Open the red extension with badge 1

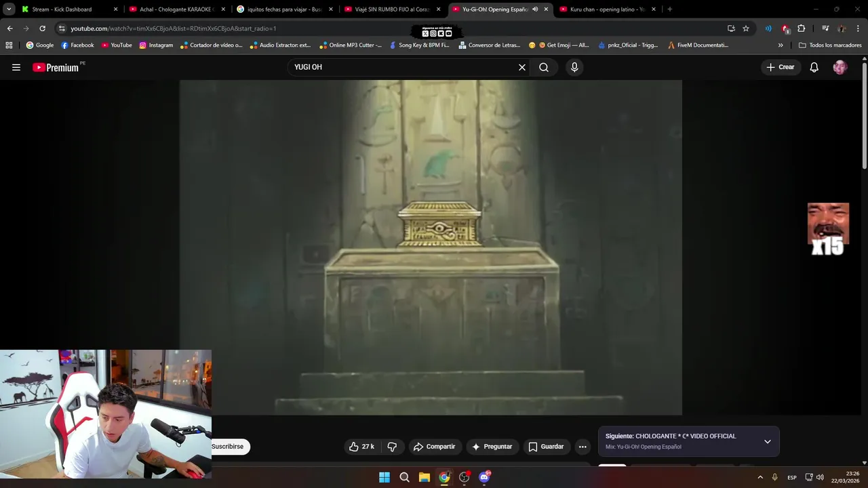(785, 28)
